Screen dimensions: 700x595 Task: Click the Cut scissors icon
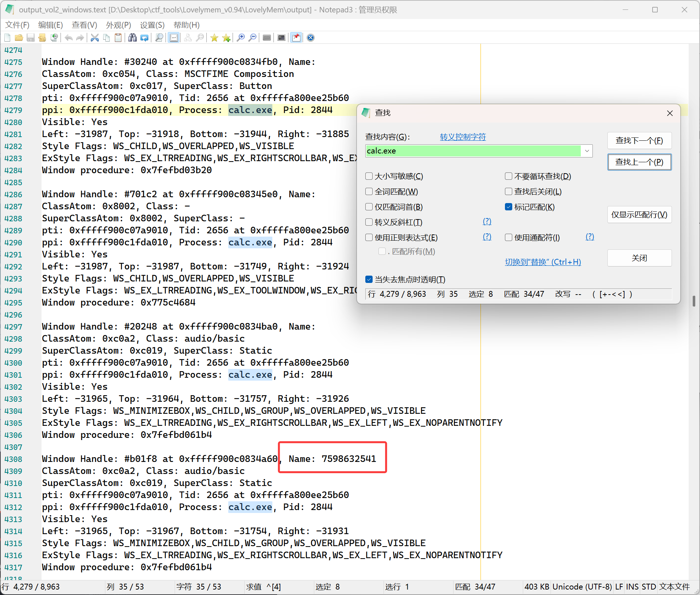point(95,38)
